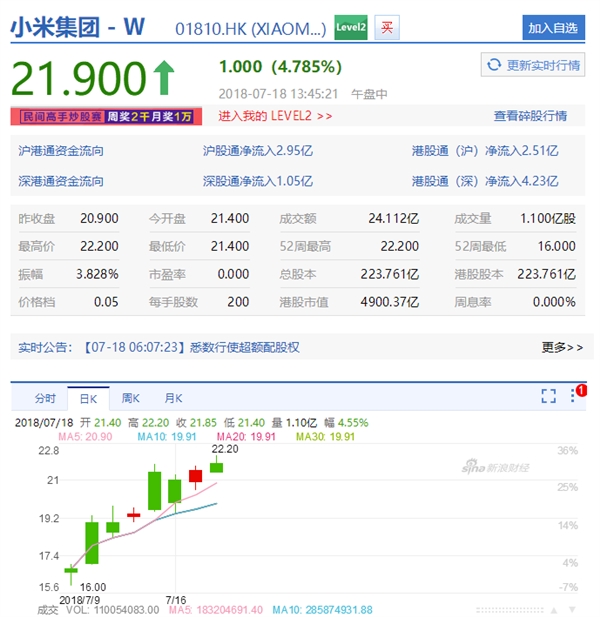Screen dimensions: 600x617
Task: Open 进入我的 LEVEL2 link
Action: tap(275, 116)
